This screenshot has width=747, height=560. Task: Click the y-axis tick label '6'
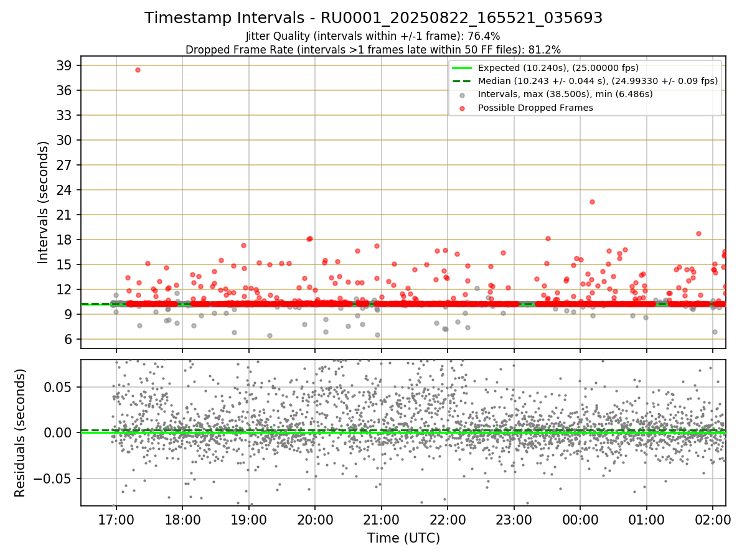click(x=68, y=339)
